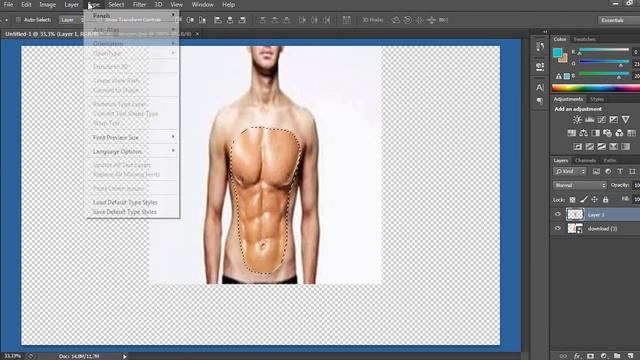Add a Color Balance adjustment
640x360 pixels.
(583, 133)
